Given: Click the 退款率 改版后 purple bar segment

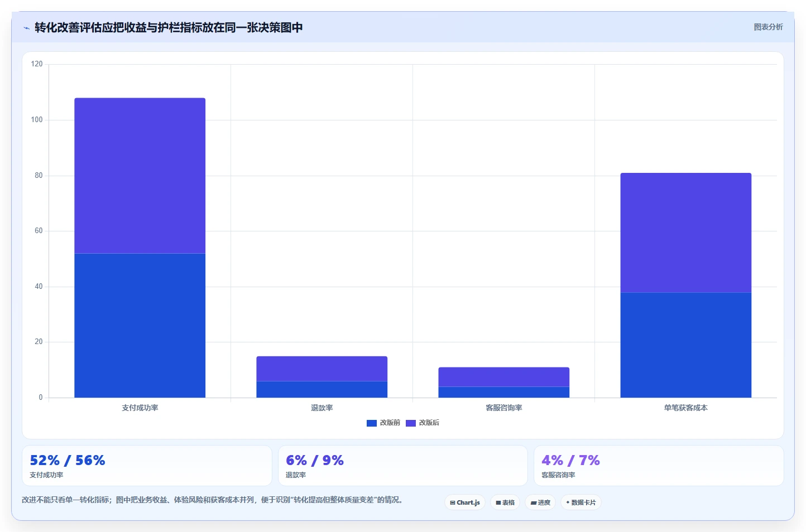Looking at the screenshot, I should pyautogui.click(x=322, y=369).
